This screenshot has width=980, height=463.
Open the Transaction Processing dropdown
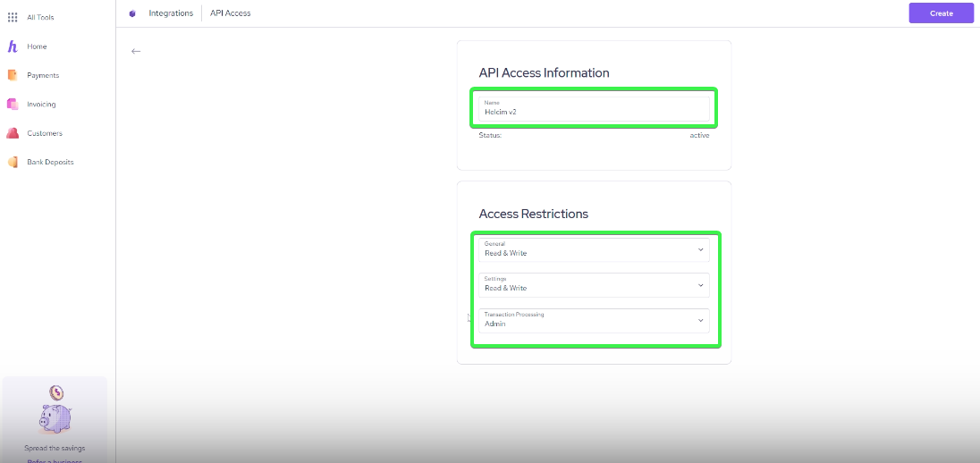pyautogui.click(x=594, y=321)
